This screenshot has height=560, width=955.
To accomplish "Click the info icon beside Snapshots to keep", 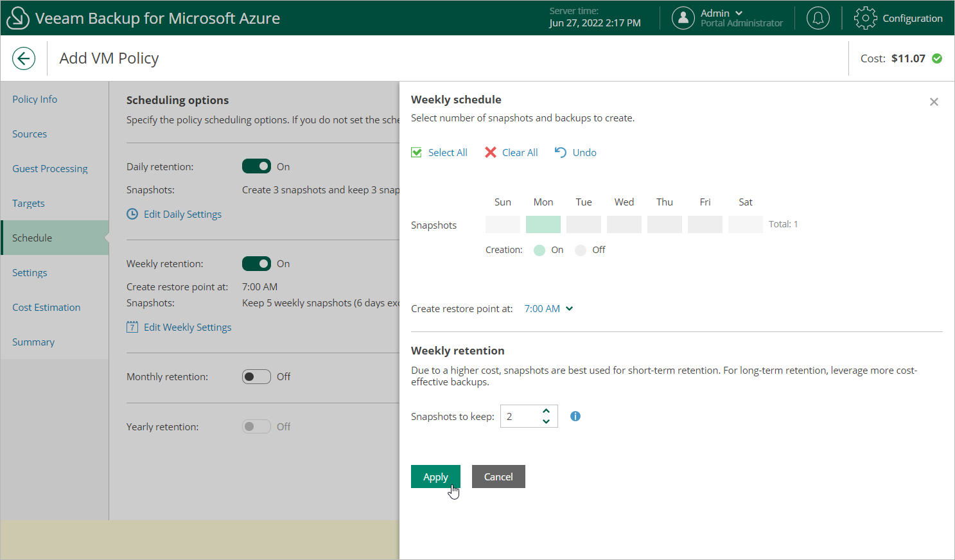I will (x=575, y=416).
